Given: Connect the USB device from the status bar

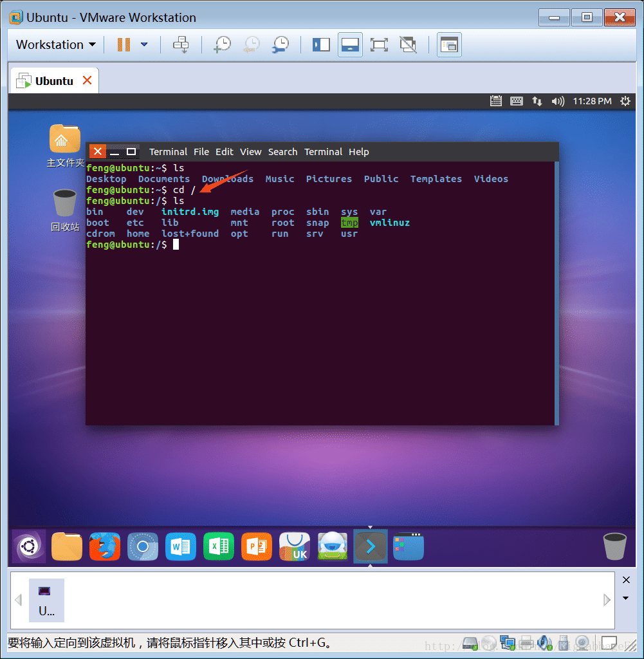Looking at the screenshot, I should pos(564,643).
